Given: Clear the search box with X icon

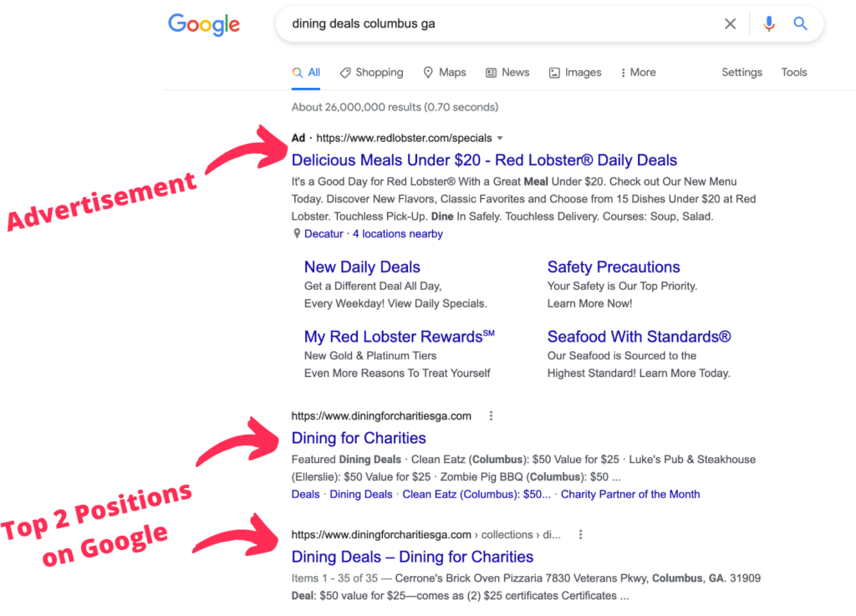Looking at the screenshot, I should [730, 24].
